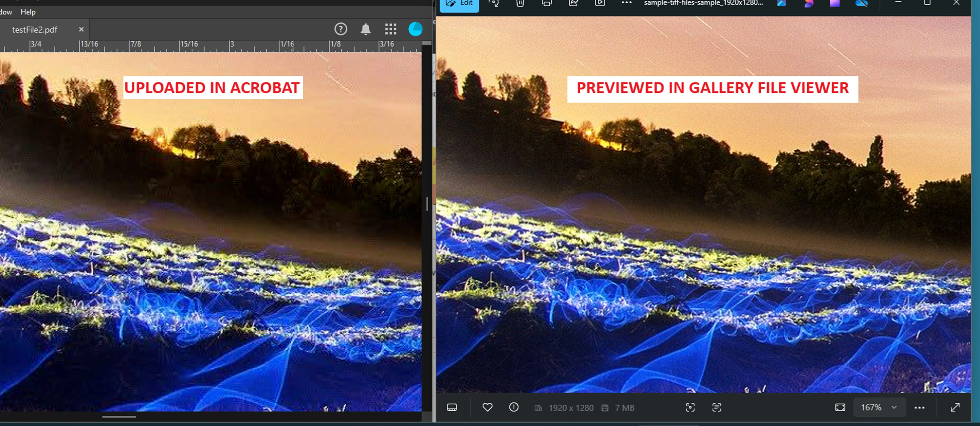Viewport: 980px width, 426px height.
Task: Open bottom-right more options ellipsis
Action: point(919,407)
